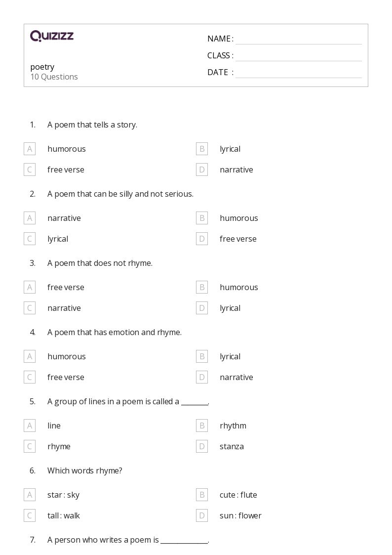Click the CLASS input line
This screenshot has width=392, height=555.
(299, 56)
